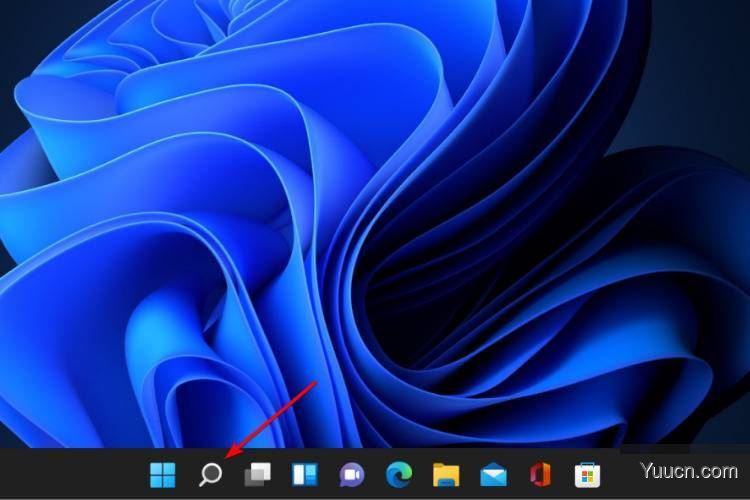Screen dimensions: 750x500
Task: Open File Explorer folder icon
Action: (x=446, y=475)
